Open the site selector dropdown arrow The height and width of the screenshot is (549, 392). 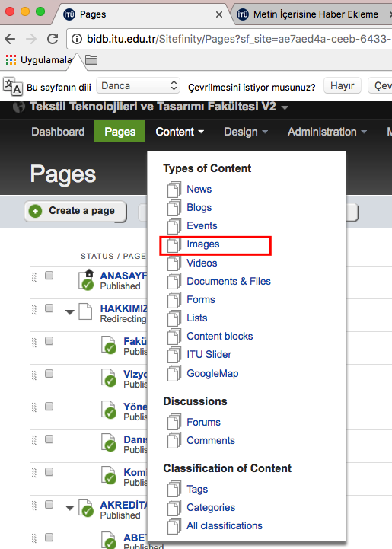(x=285, y=107)
